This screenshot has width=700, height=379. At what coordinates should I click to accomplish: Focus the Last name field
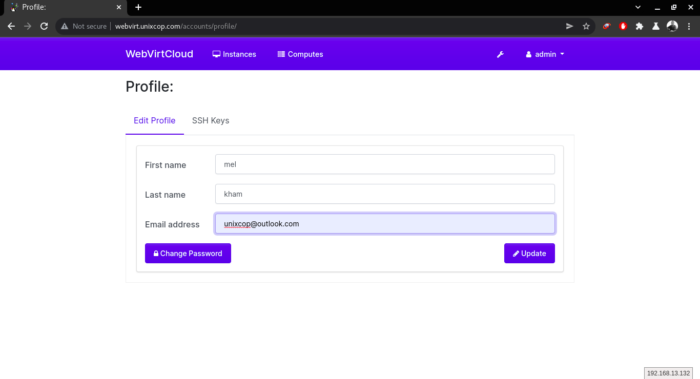385,194
